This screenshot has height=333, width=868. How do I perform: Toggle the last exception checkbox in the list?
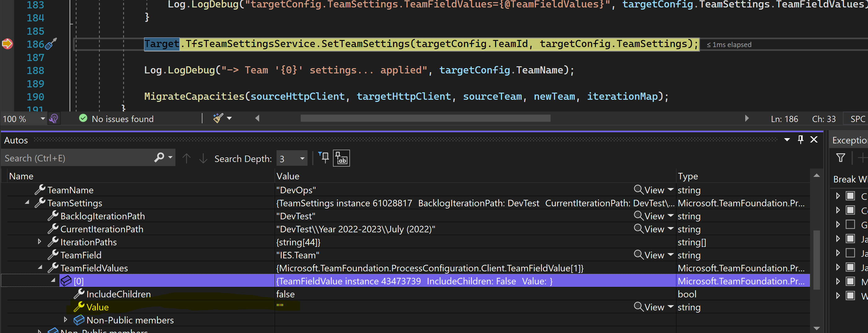click(x=850, y=296)
